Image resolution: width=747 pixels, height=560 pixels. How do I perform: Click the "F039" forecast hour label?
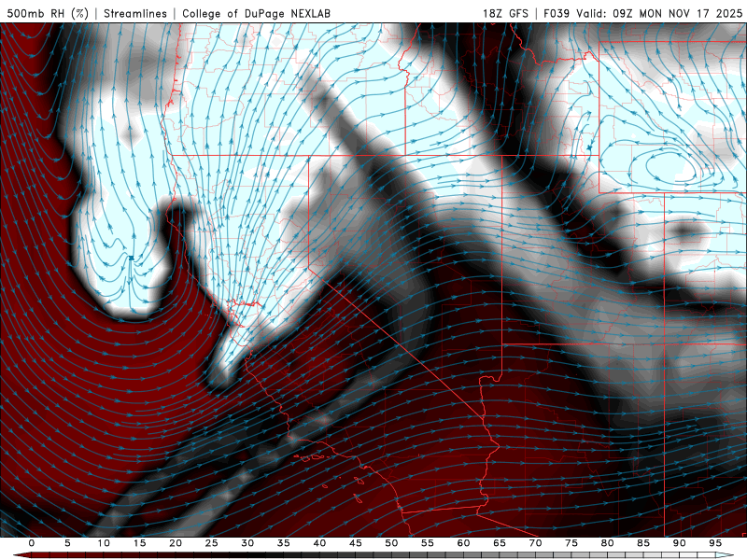[557, 13]
